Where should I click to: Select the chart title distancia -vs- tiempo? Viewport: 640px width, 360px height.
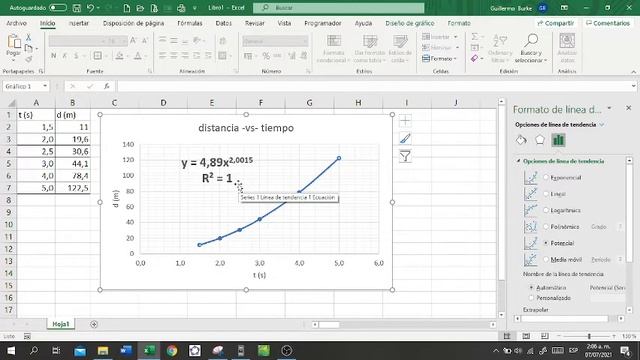[x=246, y=128]
